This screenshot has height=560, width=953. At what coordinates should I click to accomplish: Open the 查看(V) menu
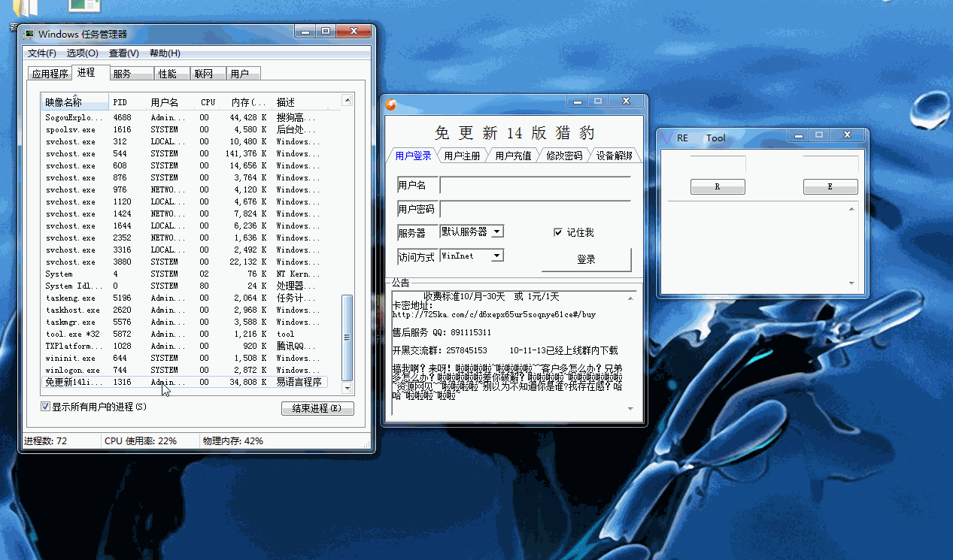point(123,53)
